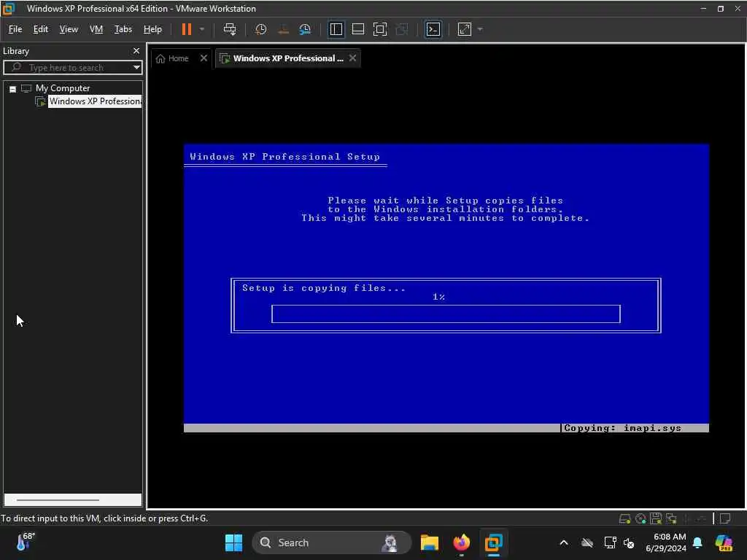Pause the virtual machine with the orange button

[186, 29]
